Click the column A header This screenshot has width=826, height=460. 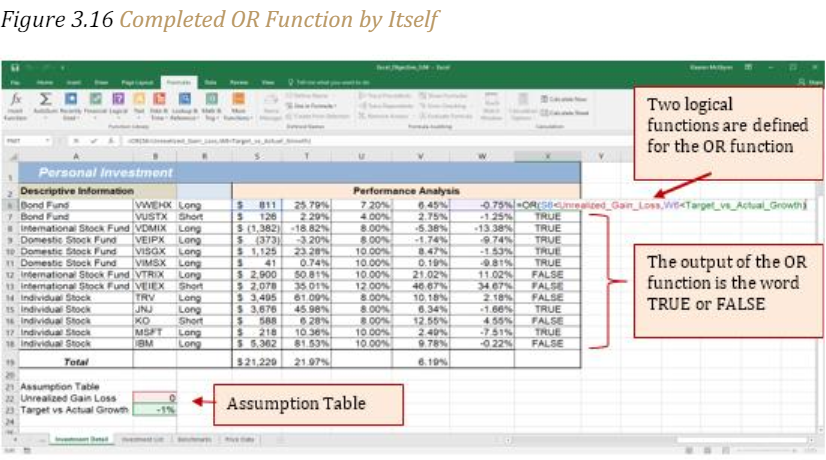pos(76,156)
